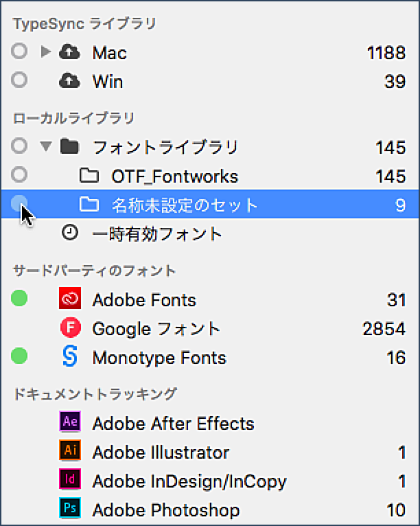
Task: Click the Google フォント red F icon
Action: 71,327
